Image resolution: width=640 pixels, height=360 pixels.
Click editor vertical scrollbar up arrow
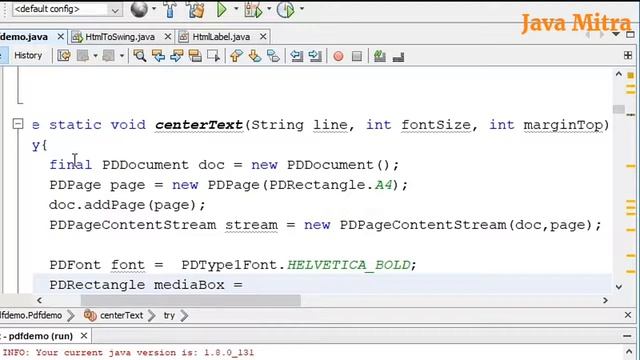pos(619,74)
